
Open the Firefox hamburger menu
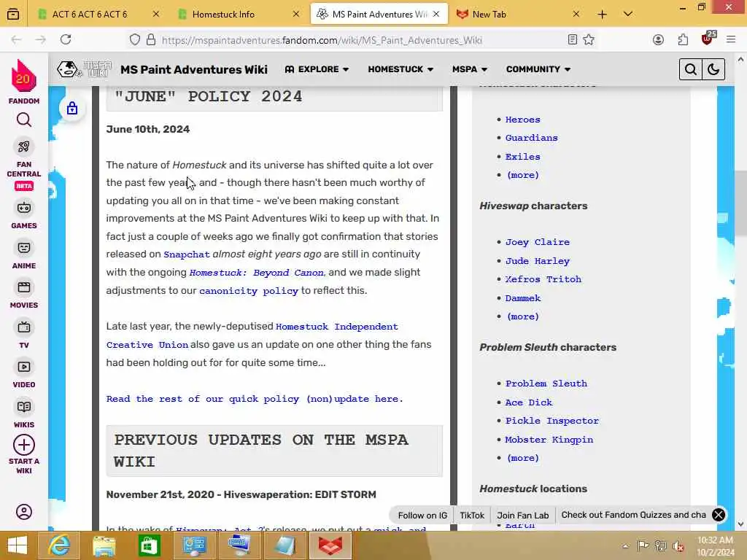[731, 39]
